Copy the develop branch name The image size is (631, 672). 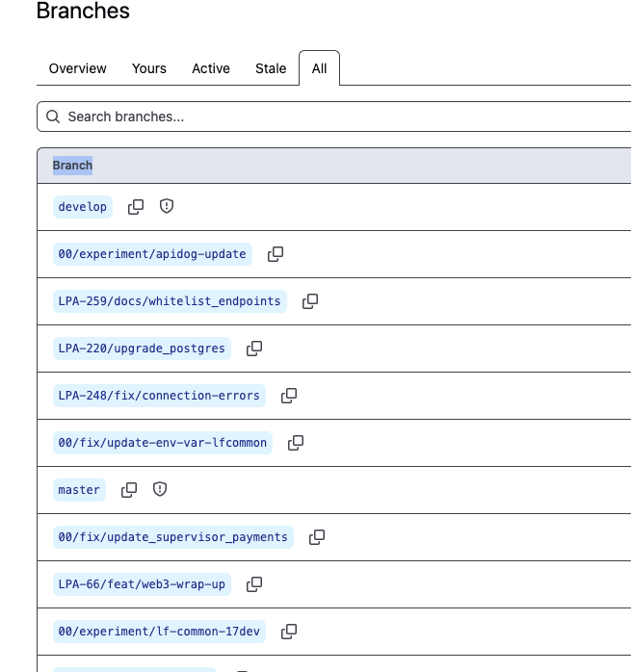click(136, 207)
